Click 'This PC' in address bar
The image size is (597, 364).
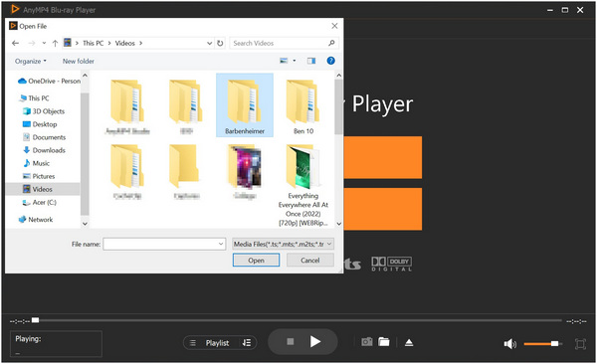click(94, 43)
